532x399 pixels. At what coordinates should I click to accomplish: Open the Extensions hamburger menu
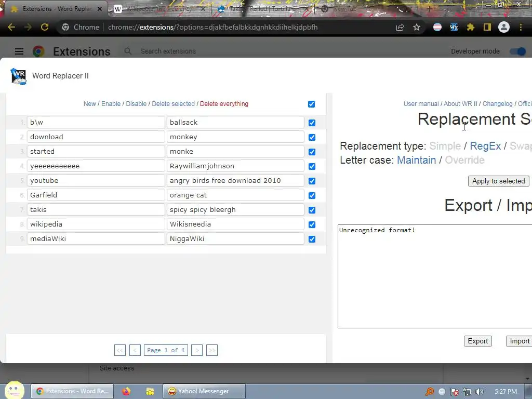pyautogui.click(x=19, y=51)
